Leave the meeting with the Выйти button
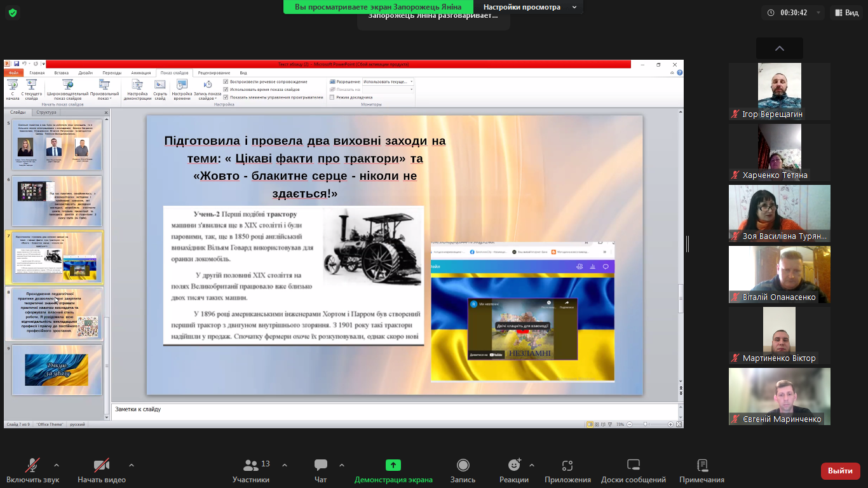 point(840,471)
